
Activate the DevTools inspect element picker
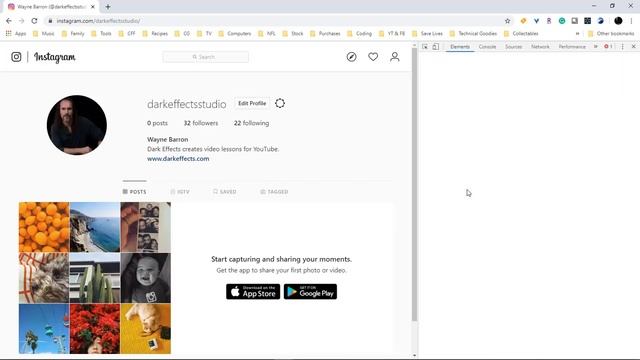(x=425, y=47)
